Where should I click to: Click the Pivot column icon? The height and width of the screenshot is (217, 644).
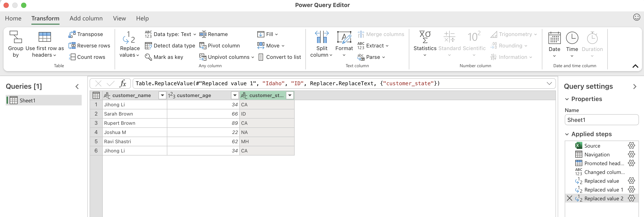pyautogui.click(x=202, y=46)
